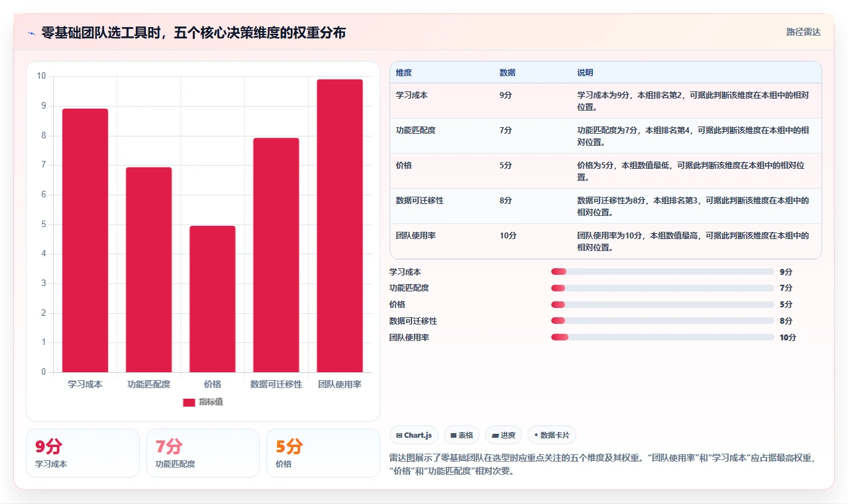Select the 进度 tag chip
Screen dimensions: 848x504
503,435
